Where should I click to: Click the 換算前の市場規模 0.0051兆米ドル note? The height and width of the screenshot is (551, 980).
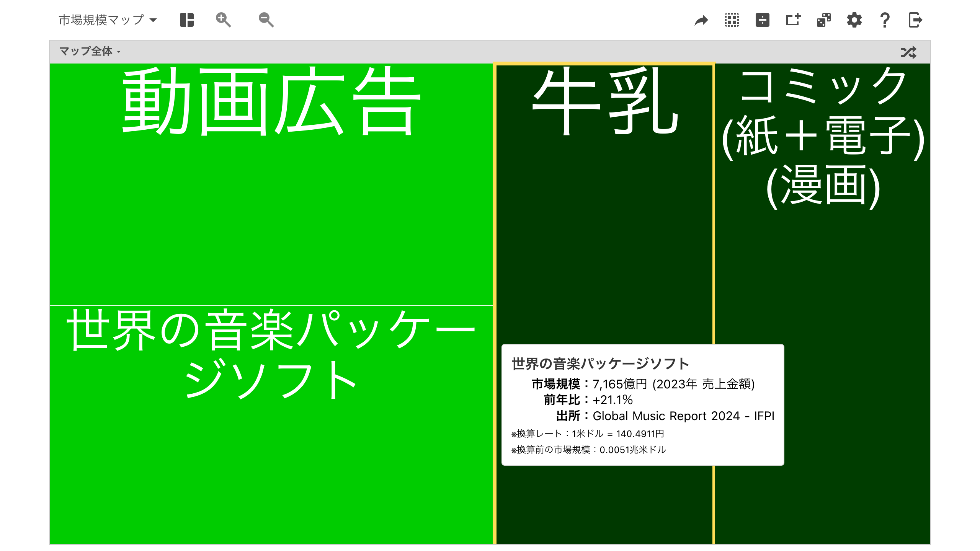[x=589, y=450]
